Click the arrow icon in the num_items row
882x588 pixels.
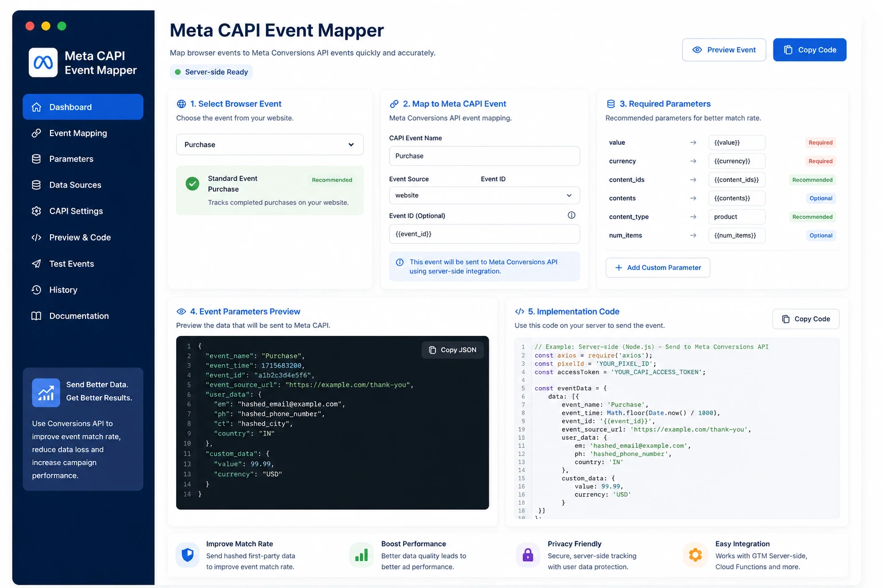(x=693, y=235)
